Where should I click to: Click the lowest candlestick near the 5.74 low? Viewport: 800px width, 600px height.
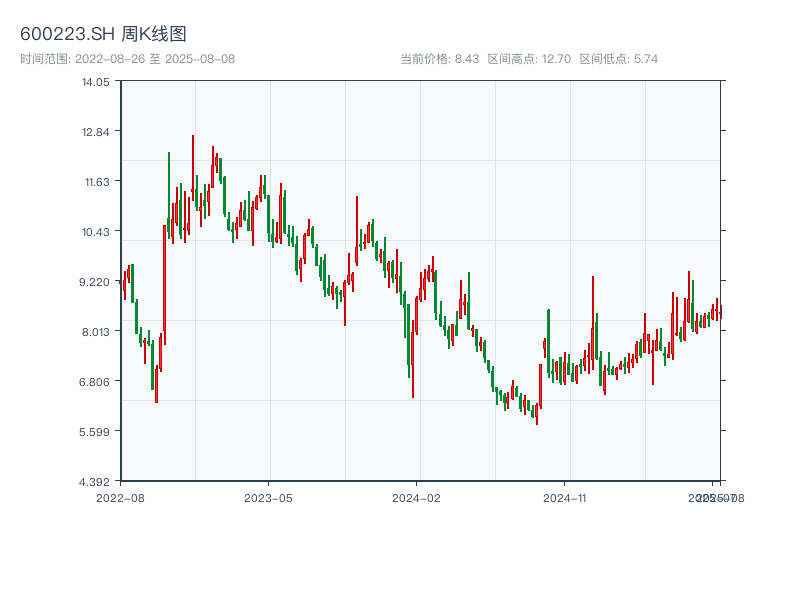537,414
